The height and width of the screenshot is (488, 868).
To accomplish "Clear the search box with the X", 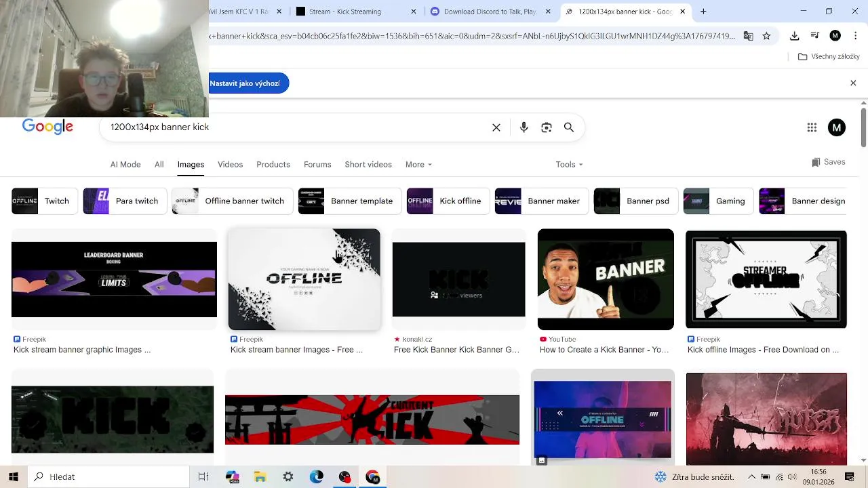I will [496, 127].
